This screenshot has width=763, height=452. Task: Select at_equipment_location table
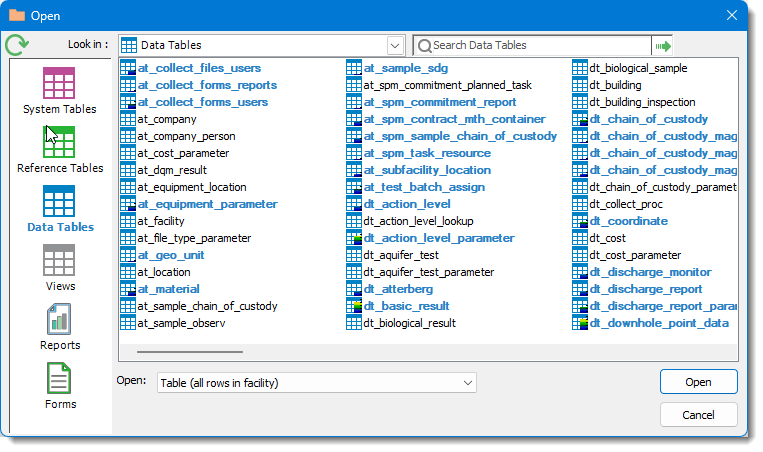click(192, 187)
